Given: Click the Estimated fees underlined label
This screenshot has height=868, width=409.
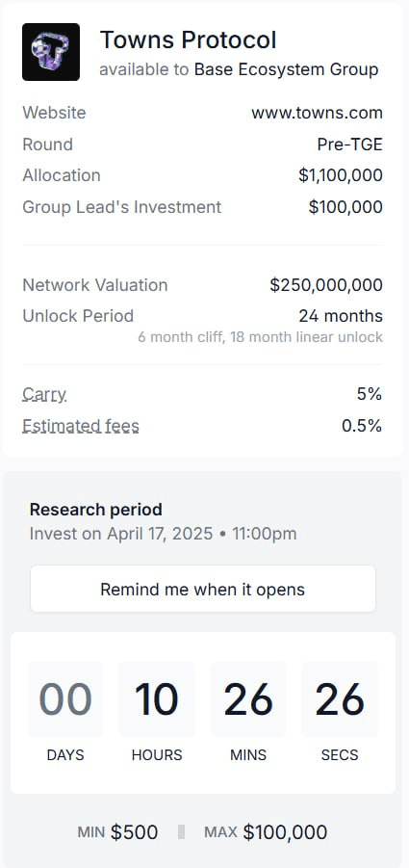Looking at the screenshot, I should (x=81, y=426).
